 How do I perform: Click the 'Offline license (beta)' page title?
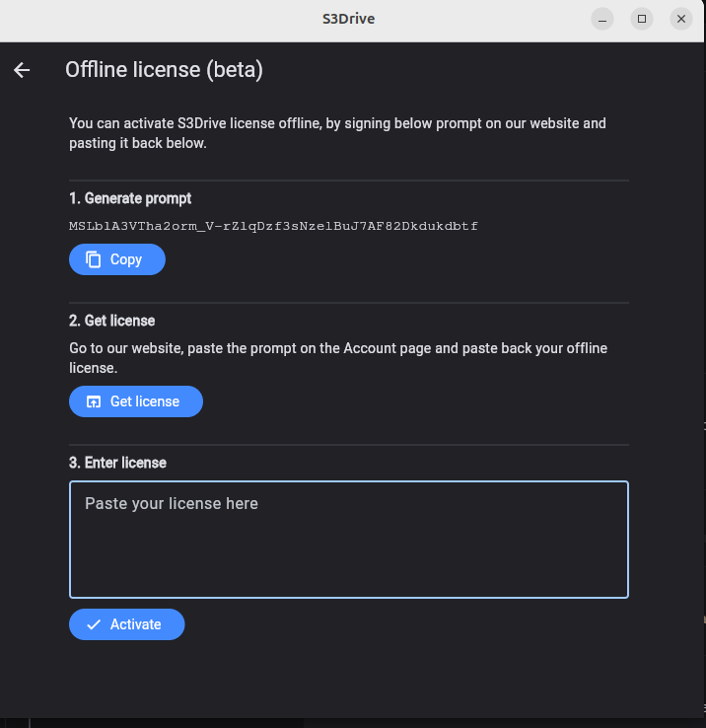point(164,70)
